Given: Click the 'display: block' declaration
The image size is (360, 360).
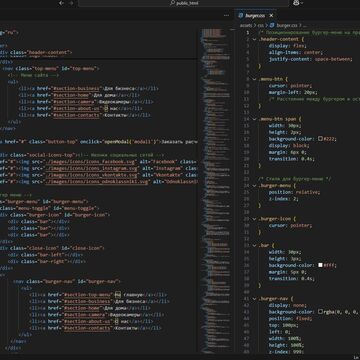Looking at the screenshot, I should pos(289,146).
